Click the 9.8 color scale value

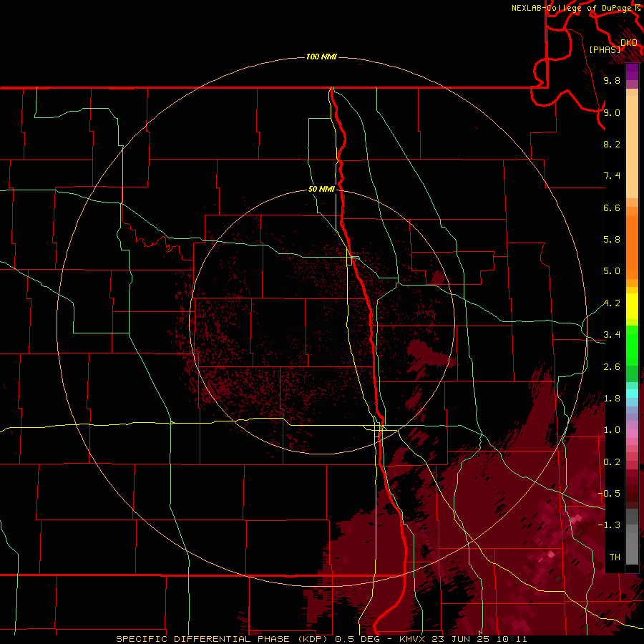[x=612, y=80]
